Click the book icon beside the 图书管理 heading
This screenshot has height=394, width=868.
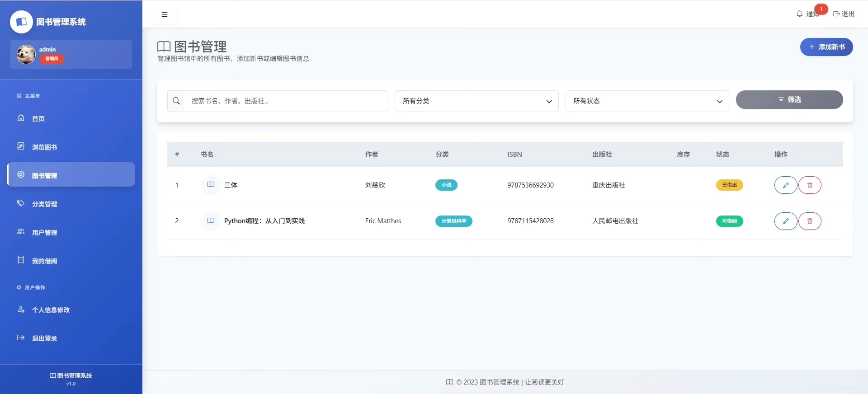click(x=164, y=47)
